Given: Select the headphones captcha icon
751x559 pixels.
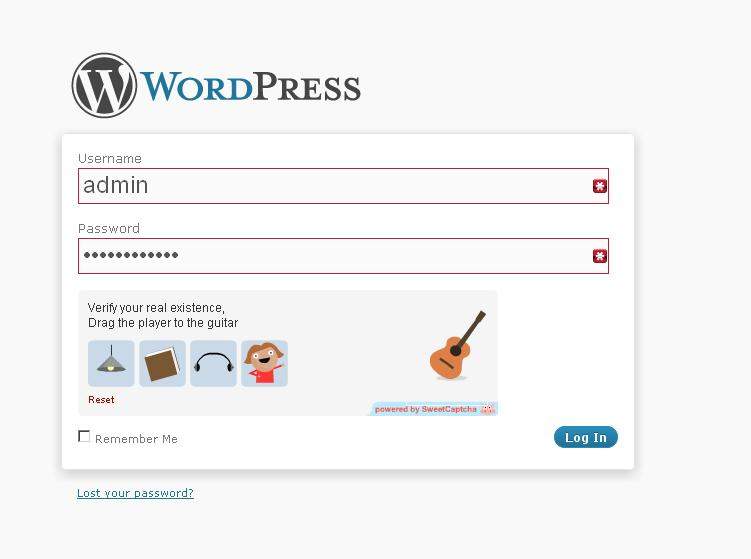Looking at the screenshot, I should click(214, 364).
